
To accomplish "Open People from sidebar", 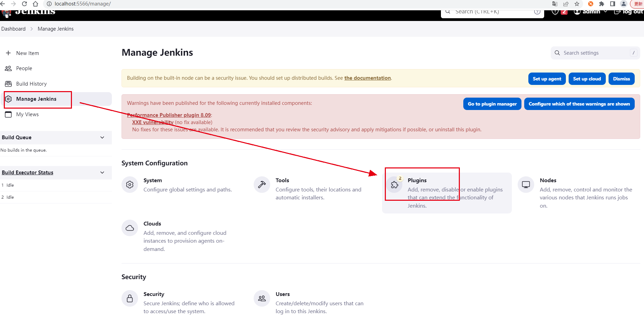I will pyautogui.click(x=24, y=68).
